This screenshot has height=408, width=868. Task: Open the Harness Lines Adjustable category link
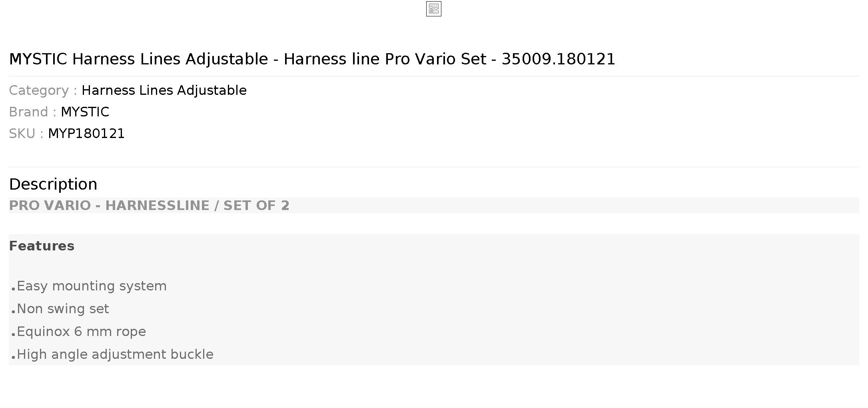(x=164, y=90)
